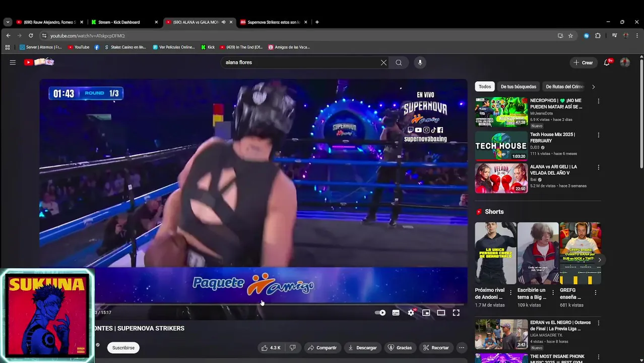Open the 'Server | Aternos' bookmark
Viewport: 644px width, 363px height.
41,47
